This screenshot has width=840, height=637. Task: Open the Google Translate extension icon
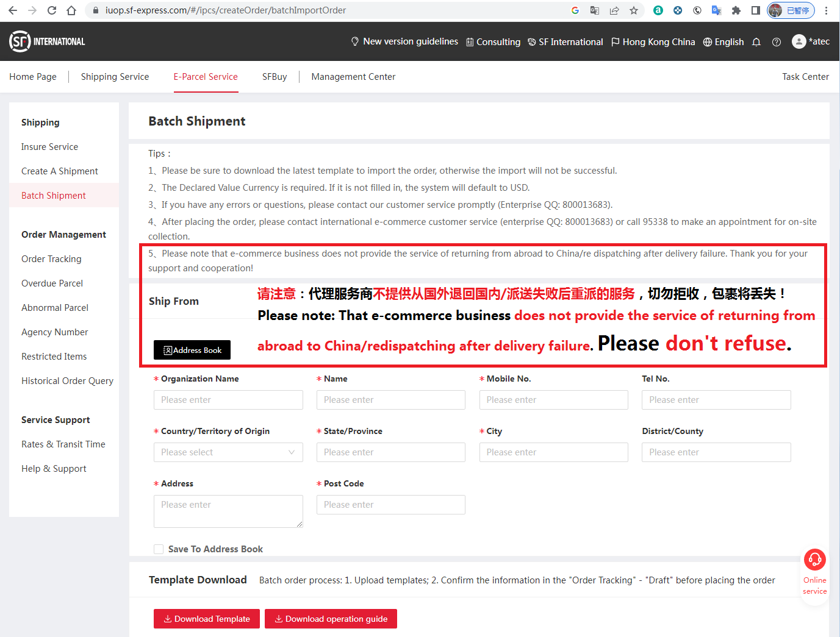point(717,10)
